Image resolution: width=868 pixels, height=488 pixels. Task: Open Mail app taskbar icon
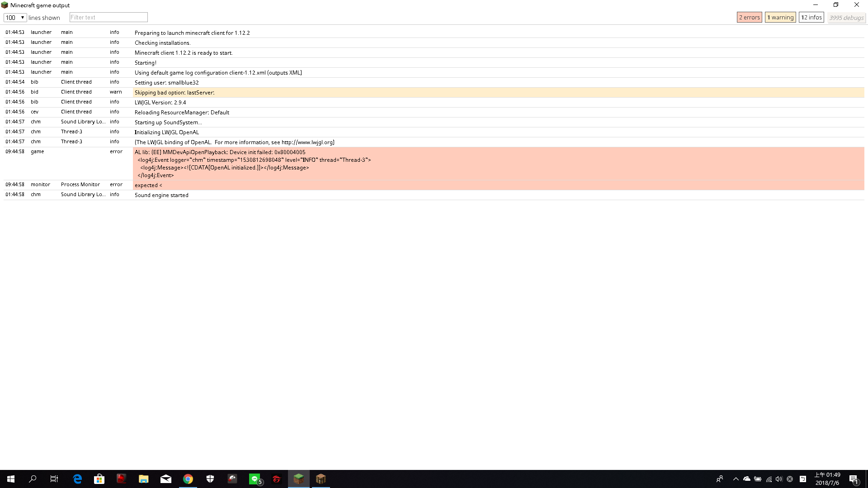click(166, 479)
